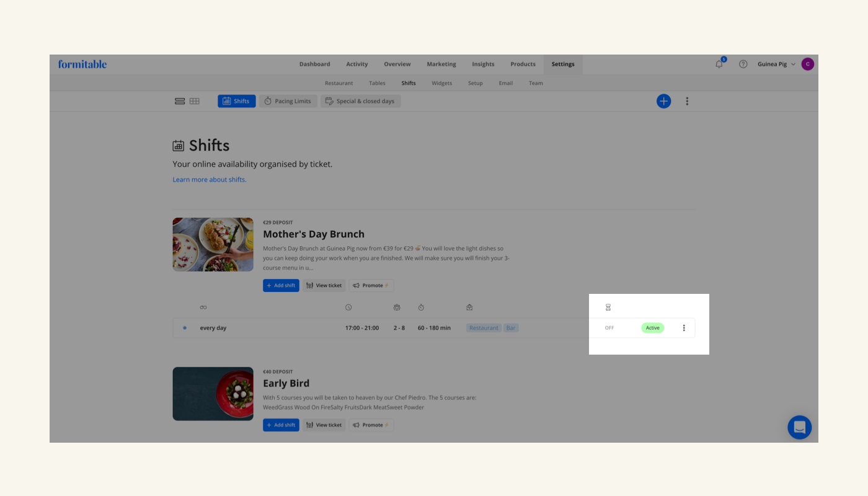Open the Widgets sub-tab

coord(442,83)
